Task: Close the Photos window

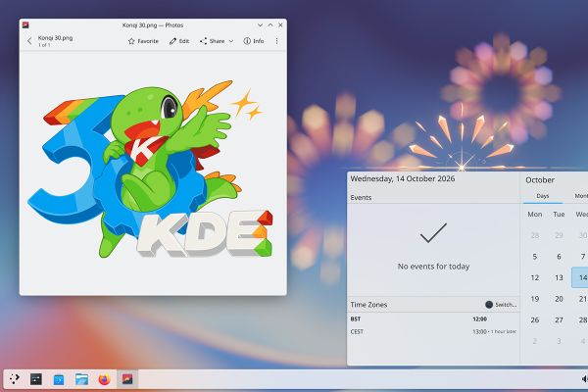Action: click(280, 25)
